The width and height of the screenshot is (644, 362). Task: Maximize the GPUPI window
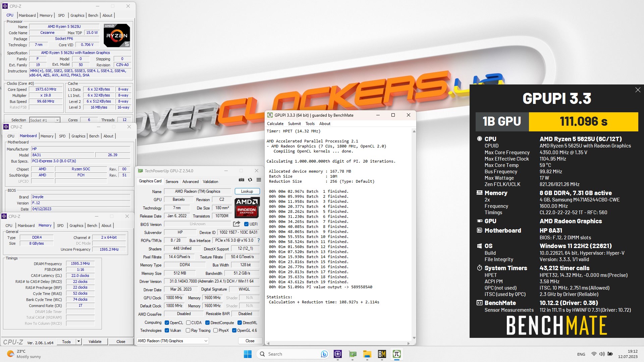click(393, 115)
